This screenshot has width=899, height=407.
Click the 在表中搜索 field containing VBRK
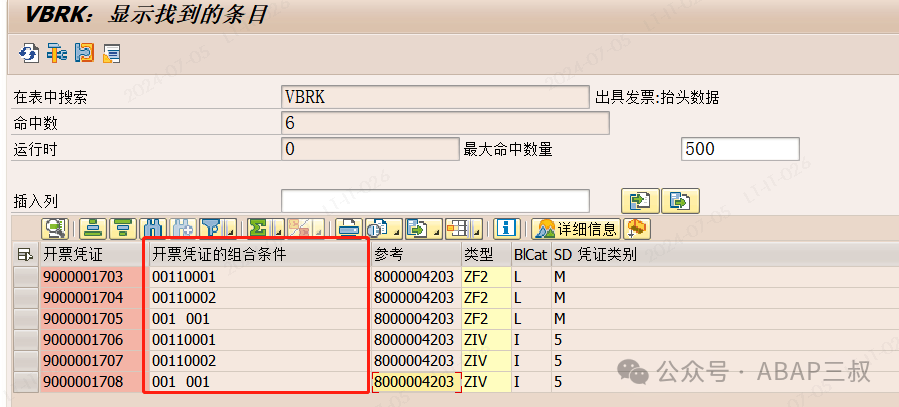point(435,97)
